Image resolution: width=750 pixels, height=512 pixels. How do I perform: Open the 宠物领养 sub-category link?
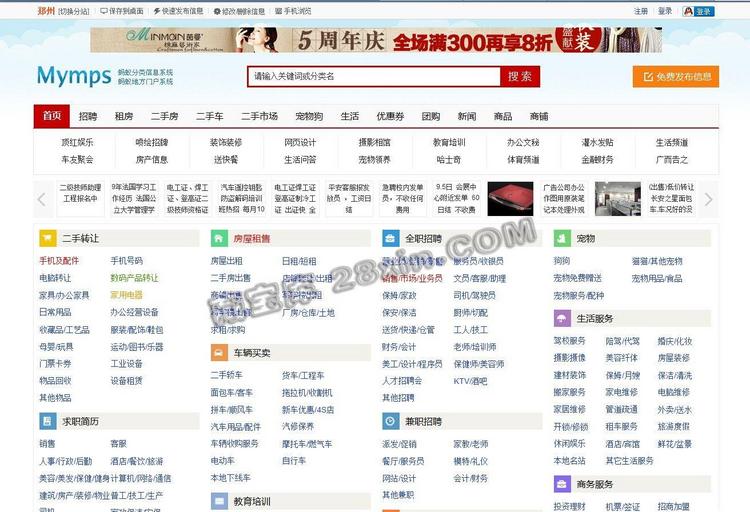(x=375, y=159)
